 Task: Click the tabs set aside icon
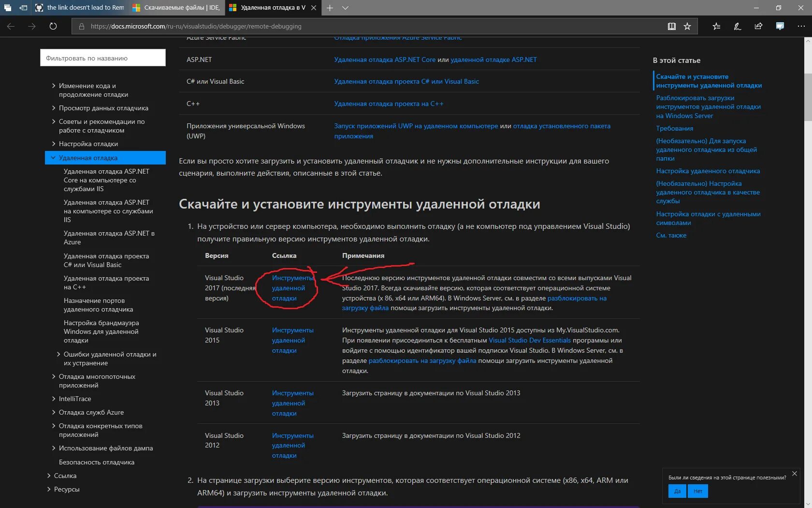point(8,8)
